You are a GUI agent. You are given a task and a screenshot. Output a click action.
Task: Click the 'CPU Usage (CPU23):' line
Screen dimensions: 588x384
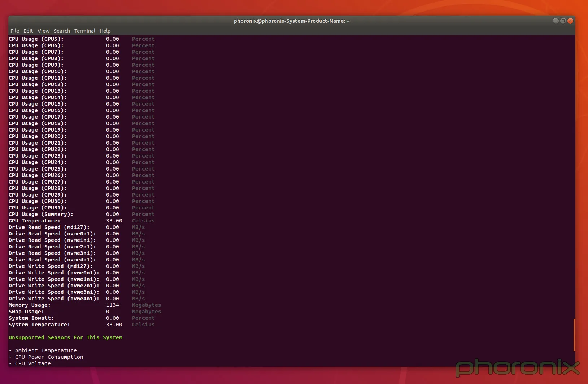click(x=82, y=156)
